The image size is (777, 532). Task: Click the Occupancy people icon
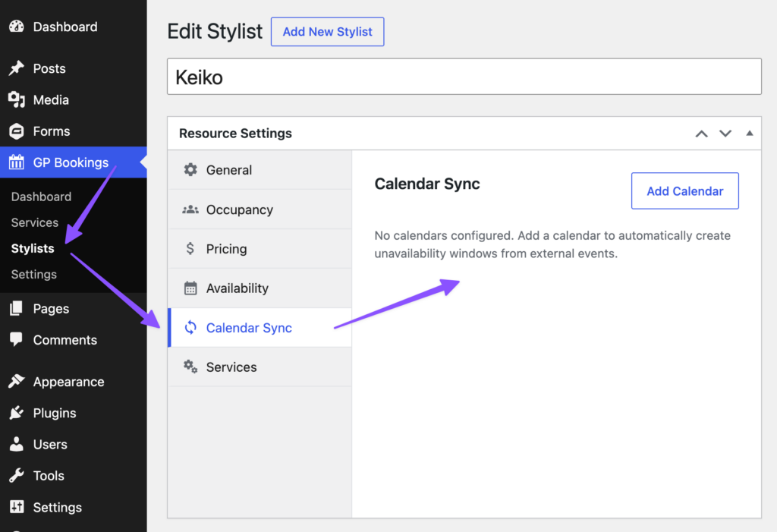pyautogui.click(x=190, y=209)
